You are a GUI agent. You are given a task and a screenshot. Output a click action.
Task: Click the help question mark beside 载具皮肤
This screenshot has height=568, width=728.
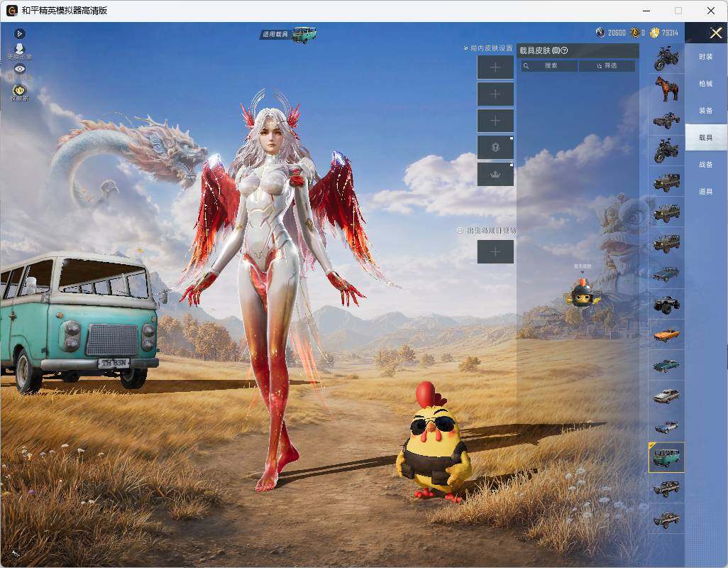click(565, 50)
